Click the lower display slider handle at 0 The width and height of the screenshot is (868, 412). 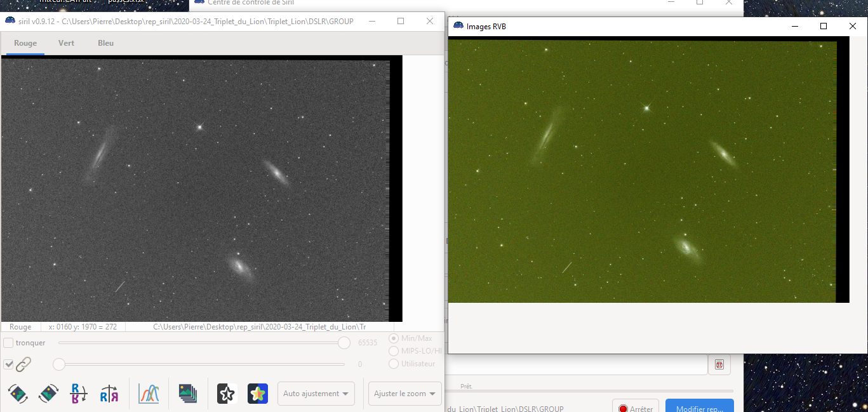click(59, 364)
